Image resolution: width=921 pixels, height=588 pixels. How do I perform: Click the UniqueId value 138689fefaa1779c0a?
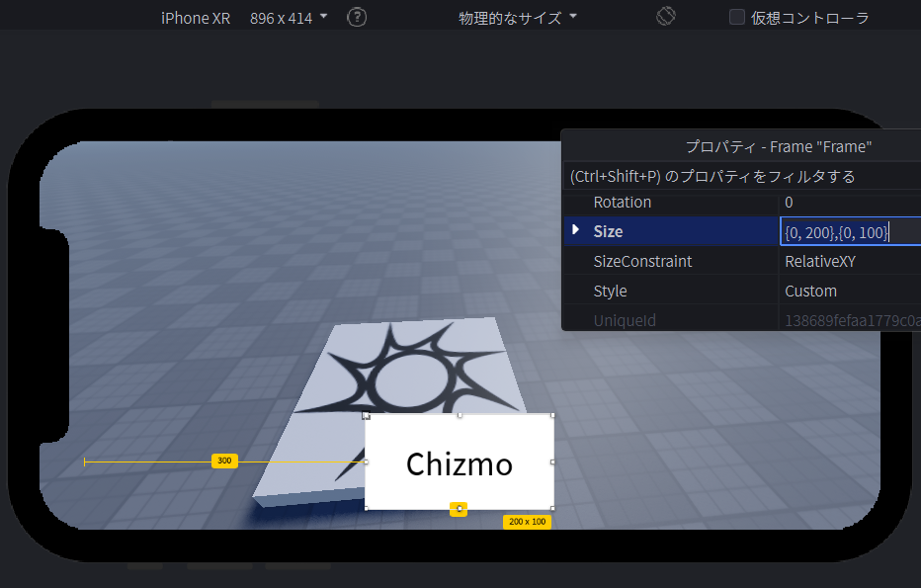point(852,321)
